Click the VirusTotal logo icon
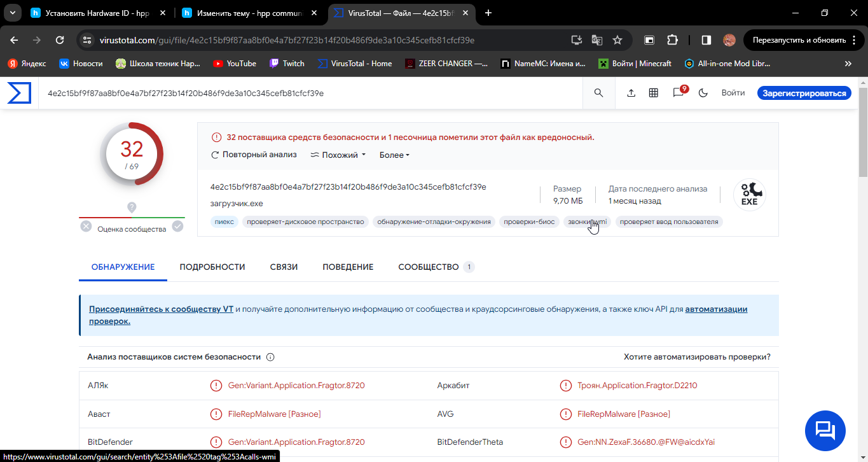The width and height of the screenshot is (868, 462). [x=19, y=93]
